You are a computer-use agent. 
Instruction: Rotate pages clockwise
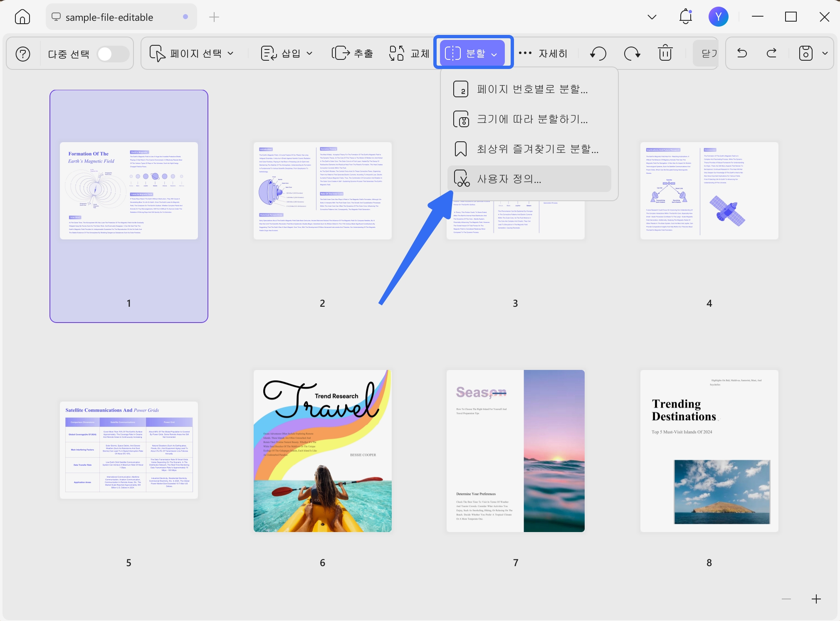tap(632, 54)
